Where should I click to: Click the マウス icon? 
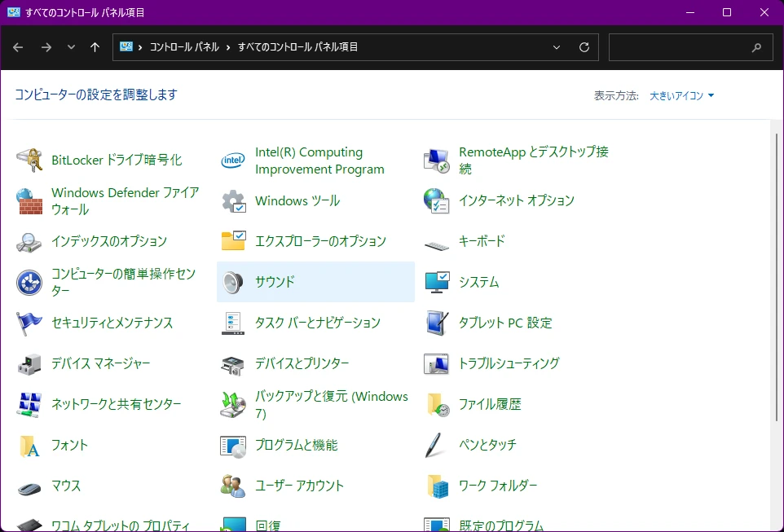coord(29,486)
